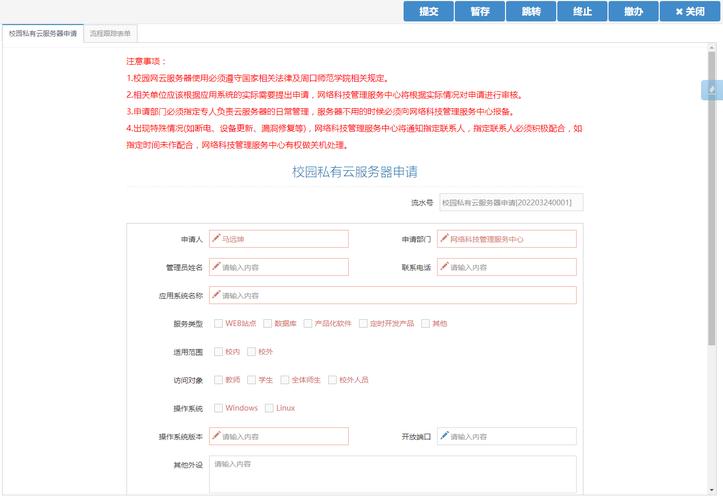Select the Linux operating system checkbox

pos(269,408)
